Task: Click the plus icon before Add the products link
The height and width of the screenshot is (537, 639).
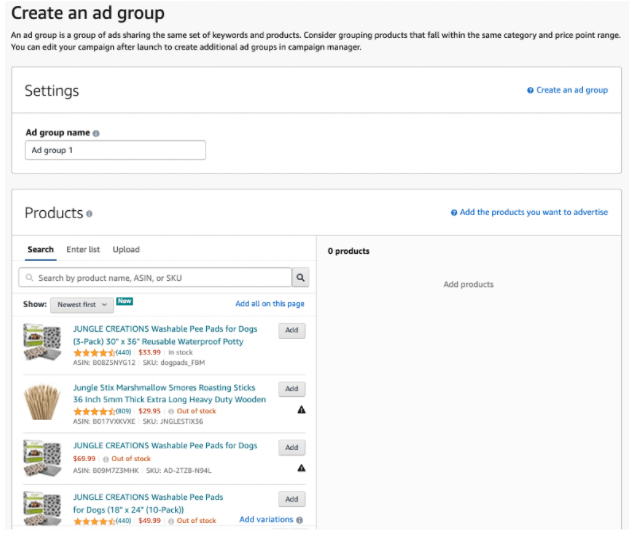Action: (453, 213)
